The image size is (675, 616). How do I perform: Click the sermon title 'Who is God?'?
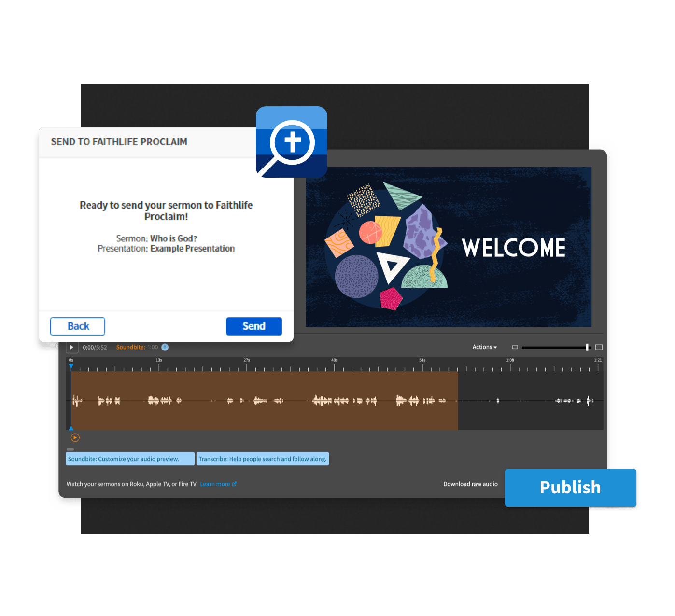tap(174, 238)
